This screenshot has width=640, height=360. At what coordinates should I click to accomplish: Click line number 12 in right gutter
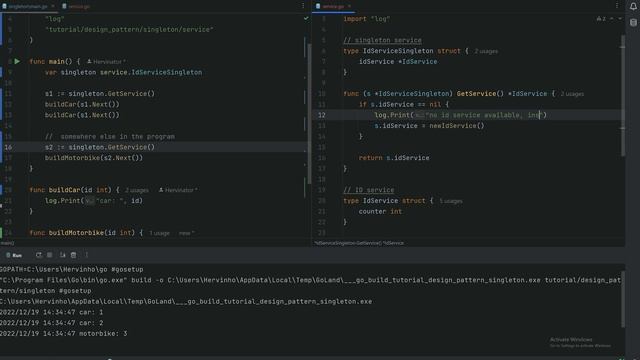tap(322, 115)
